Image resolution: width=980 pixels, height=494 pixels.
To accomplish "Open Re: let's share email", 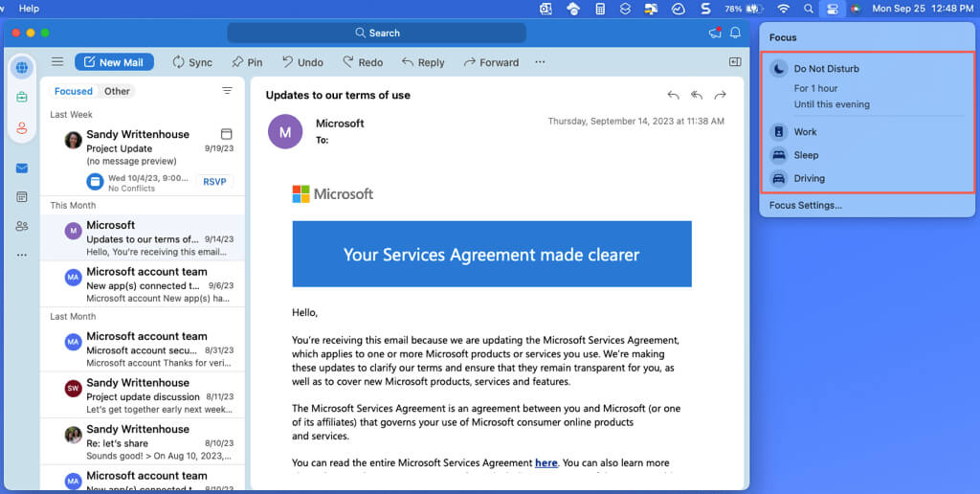I will click(143, 441).
